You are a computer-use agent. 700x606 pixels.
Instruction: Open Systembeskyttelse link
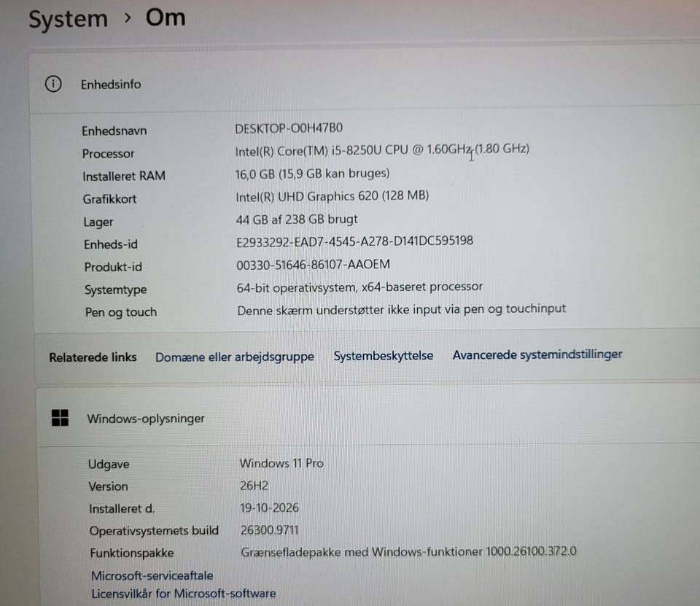(383, 355)
